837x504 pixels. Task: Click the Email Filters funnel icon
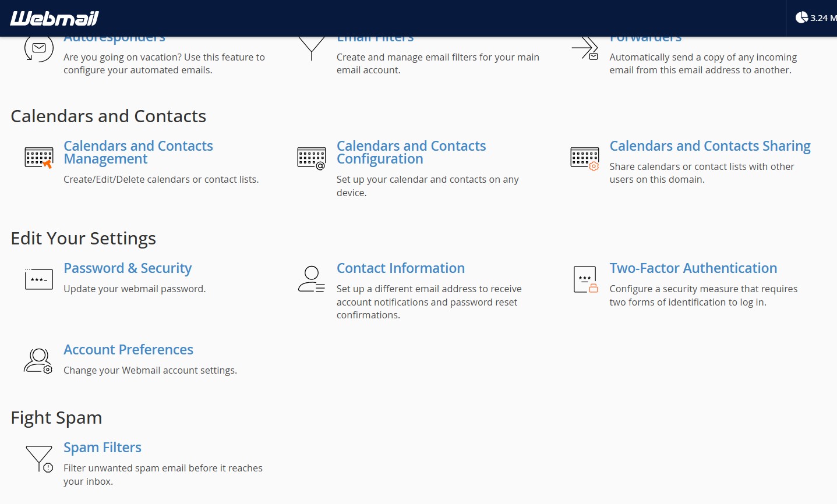pos(312,48)
